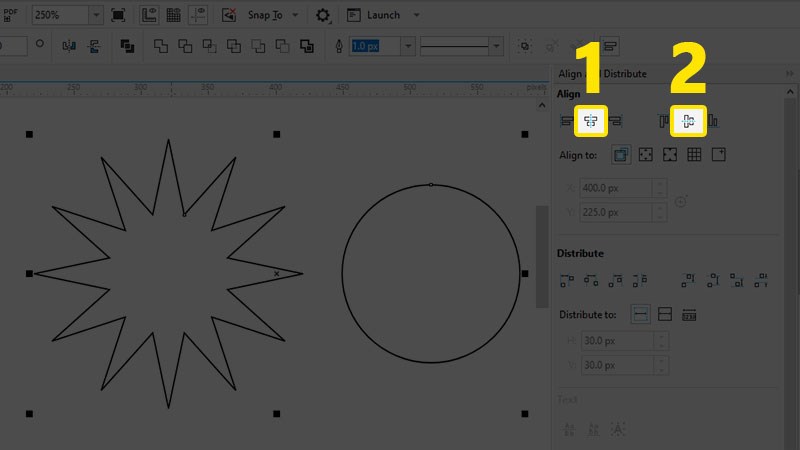Click the Align left icon
Screen dimensions: 800x450
567,122
